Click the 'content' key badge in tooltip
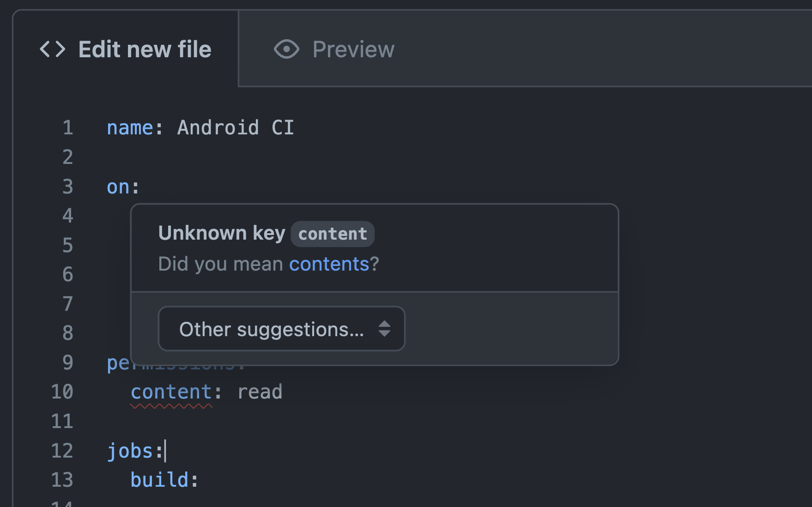Image resolution: width=812 pixels, height=507 pixels. pos(333,234)
